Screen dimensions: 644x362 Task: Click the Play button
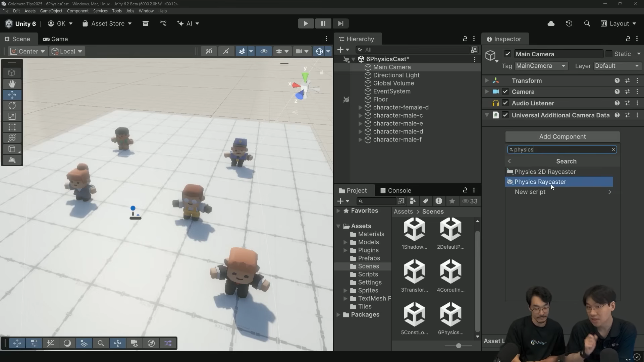[x=306, y=23]
